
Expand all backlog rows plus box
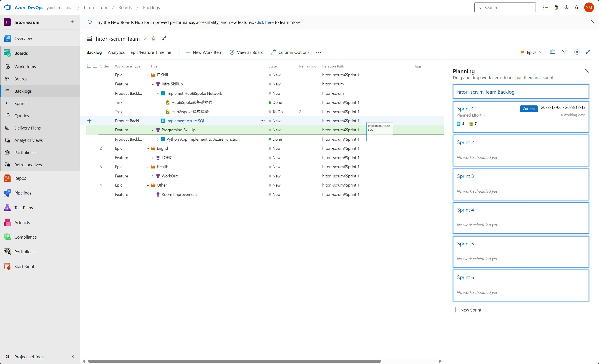89,66
